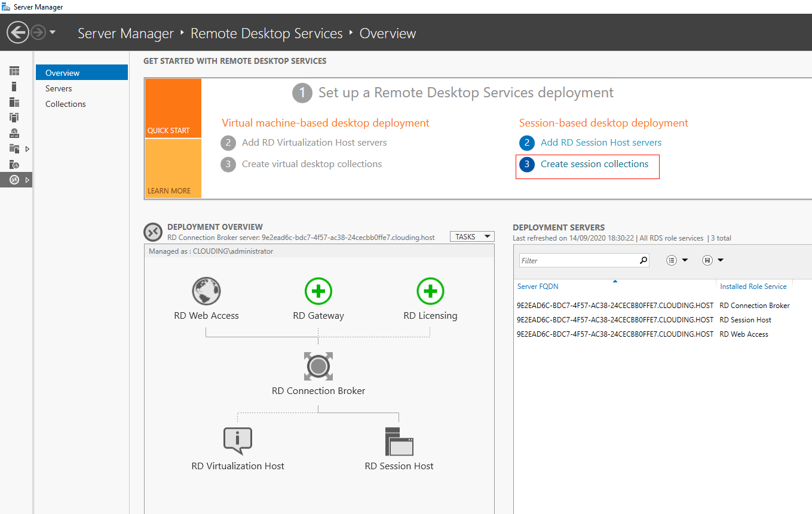Click the Remote Desktop Services breadcrumb
Screen dimensions: 812x514
click(266, 33)
